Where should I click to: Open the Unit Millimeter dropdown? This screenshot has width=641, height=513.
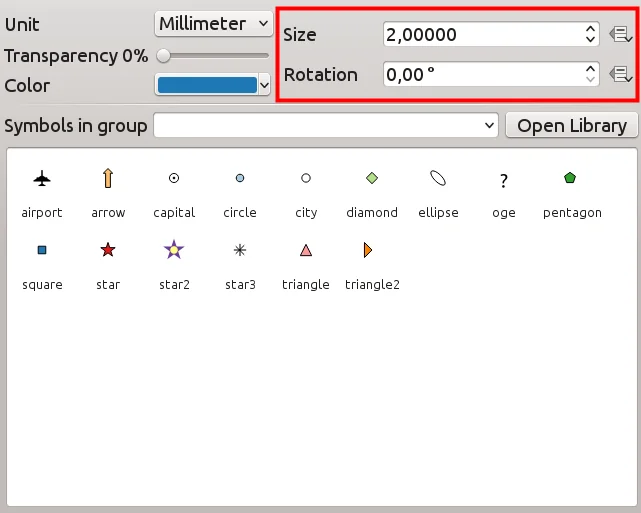214,23
